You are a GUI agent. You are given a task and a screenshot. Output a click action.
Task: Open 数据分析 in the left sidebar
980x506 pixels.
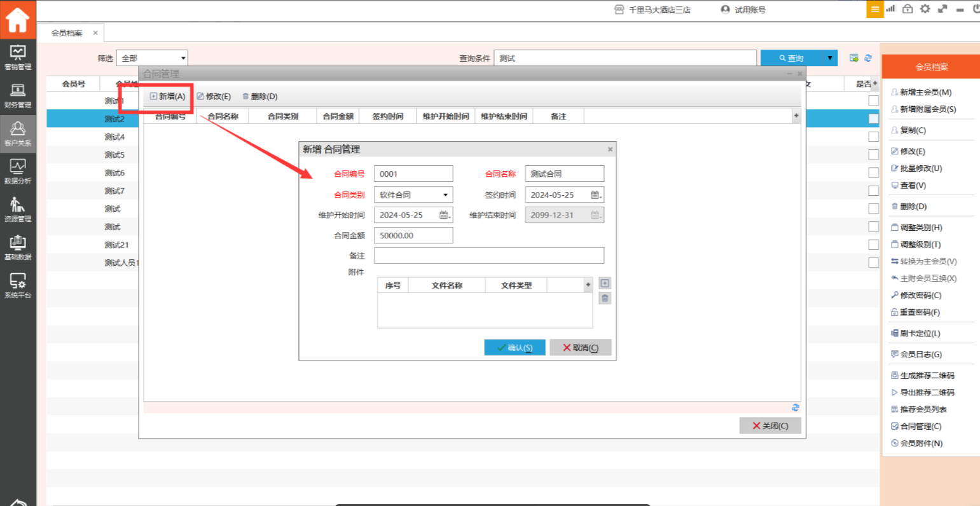pos(18,172)
